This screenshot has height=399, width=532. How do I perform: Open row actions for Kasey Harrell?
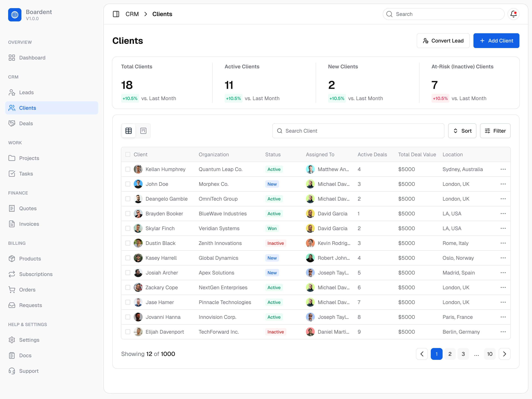pos(503,258)
